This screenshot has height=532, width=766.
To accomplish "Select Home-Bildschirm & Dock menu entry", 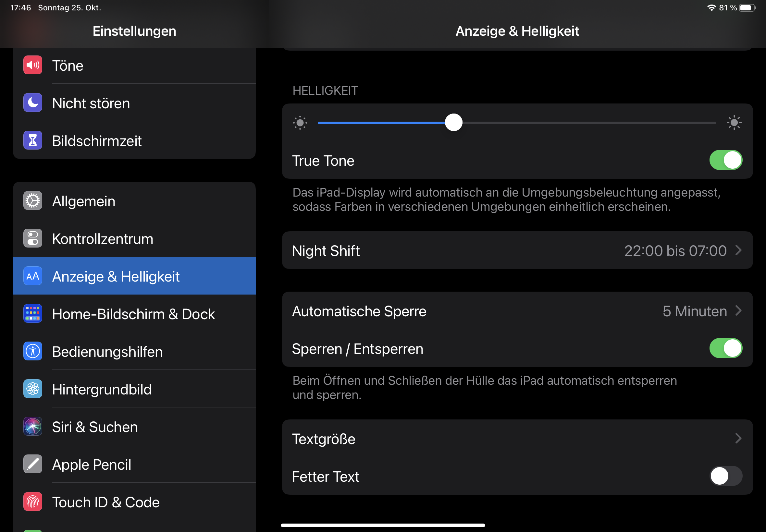I will (x=133, y=314).
